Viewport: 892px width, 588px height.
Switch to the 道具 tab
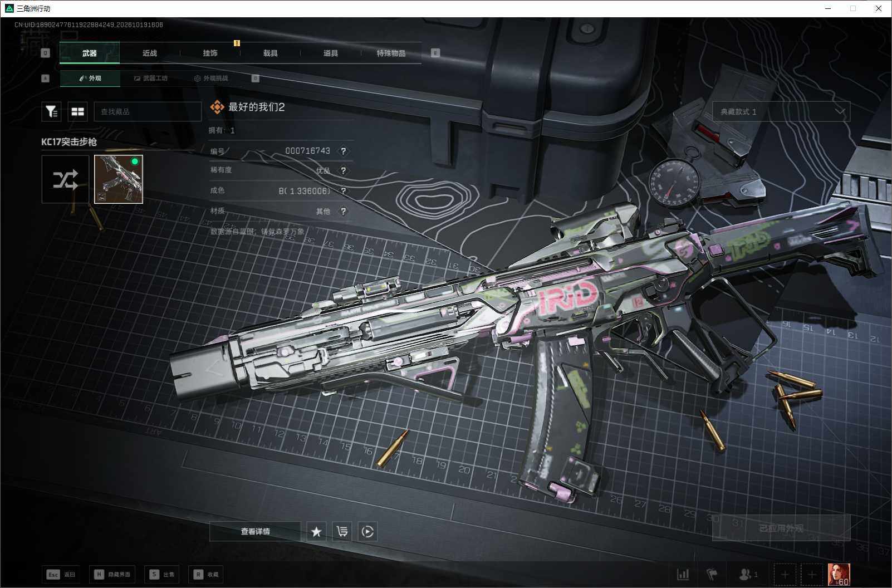coord(330,53)
